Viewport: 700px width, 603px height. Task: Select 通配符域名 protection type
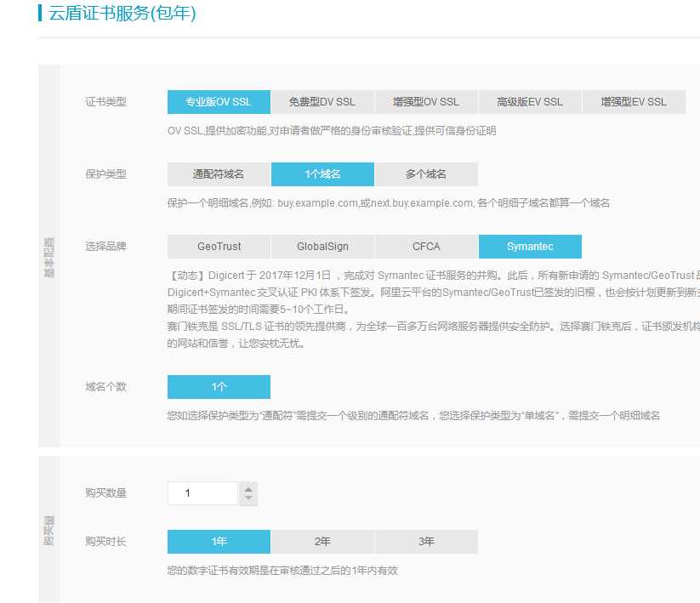click(219, 174)
